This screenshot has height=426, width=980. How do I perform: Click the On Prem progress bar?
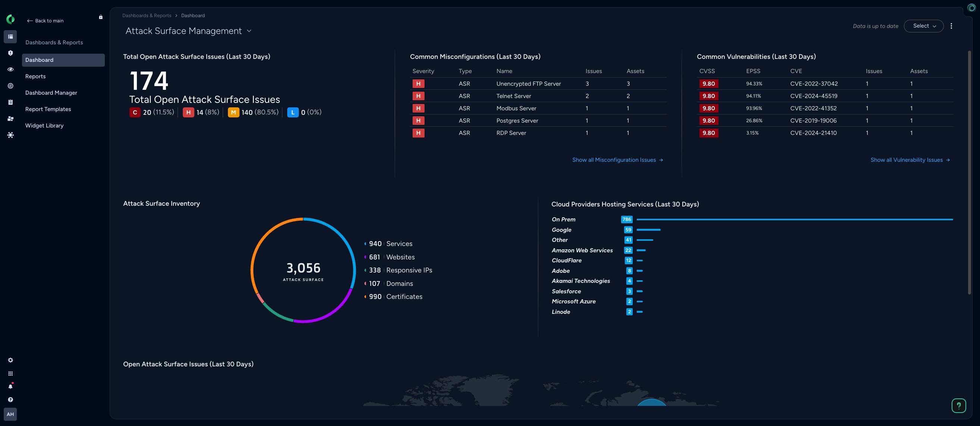(x=794, y=219)
